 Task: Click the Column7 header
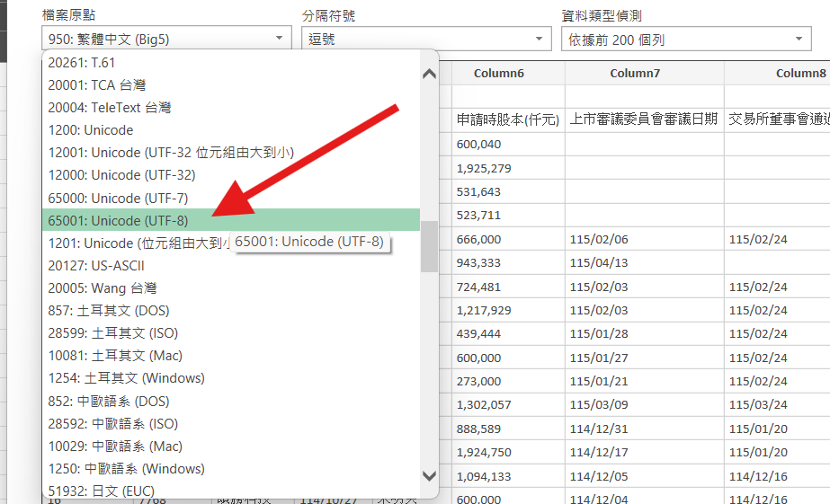tap(635, 74)
